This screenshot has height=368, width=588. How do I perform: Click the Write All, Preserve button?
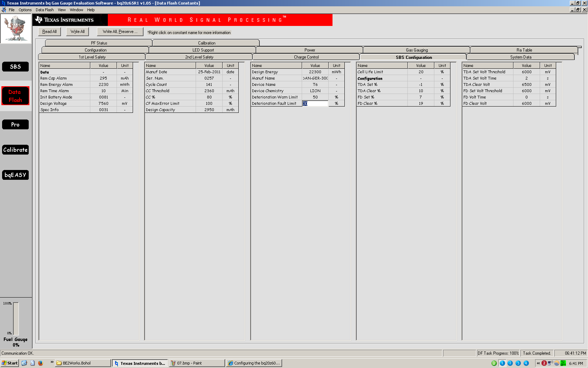point(120,32)
